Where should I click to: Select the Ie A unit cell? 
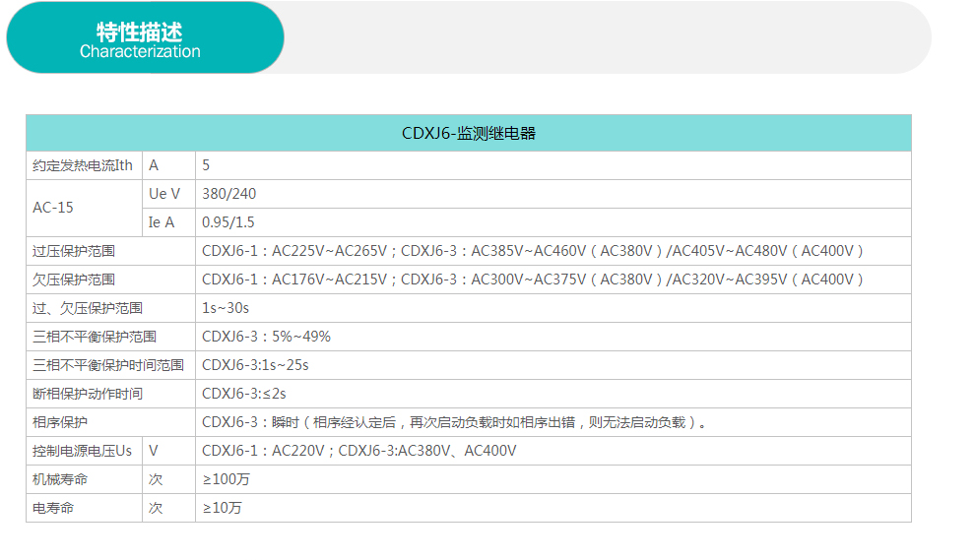click(162, 222)
